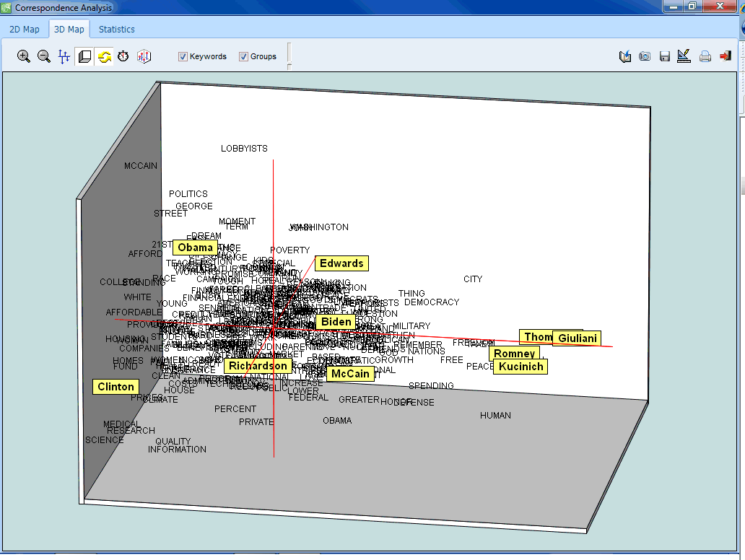Click the Obama group label
Viewport: 745px width, 560px height.
click(x=195, y=248)
